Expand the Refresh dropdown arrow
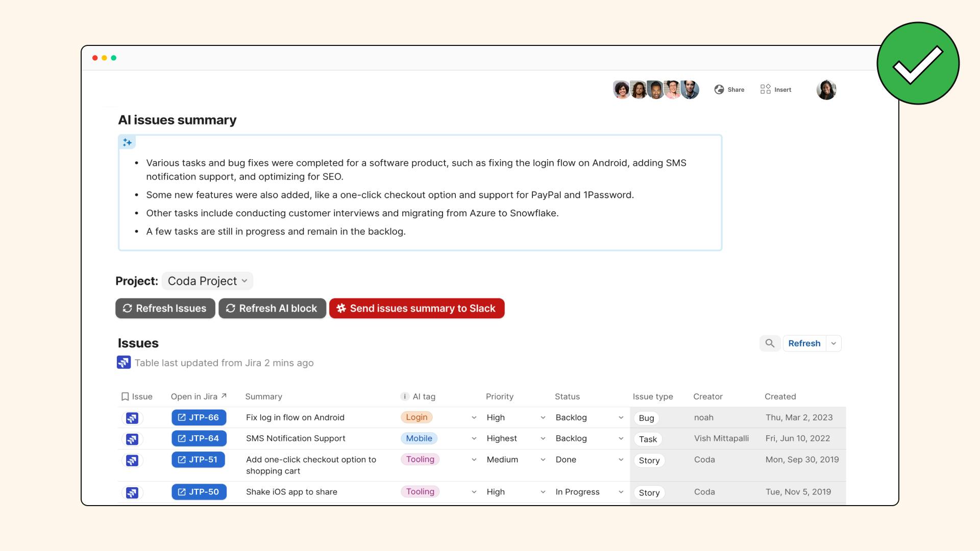The height and width of the screenshot is (551, 980). pyautogui.click(x=834, y=344)
